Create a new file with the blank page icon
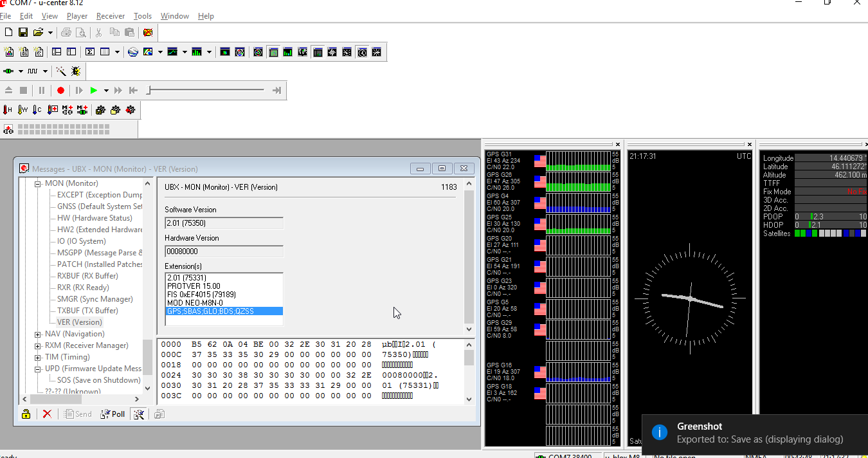Image resolution: width=868 pixels, height=458 pixels. pos(8,32)
